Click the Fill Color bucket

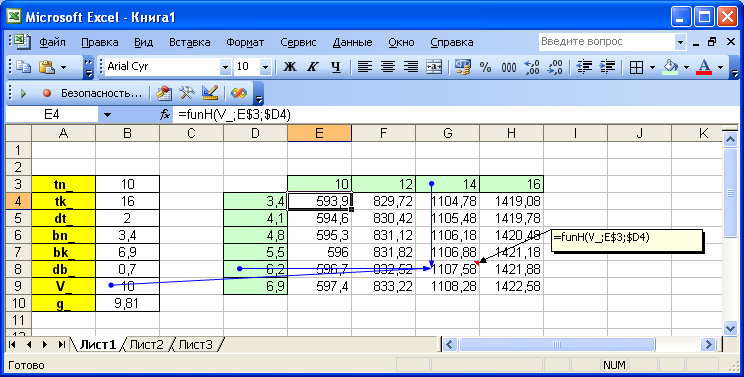tap(670, 67)
